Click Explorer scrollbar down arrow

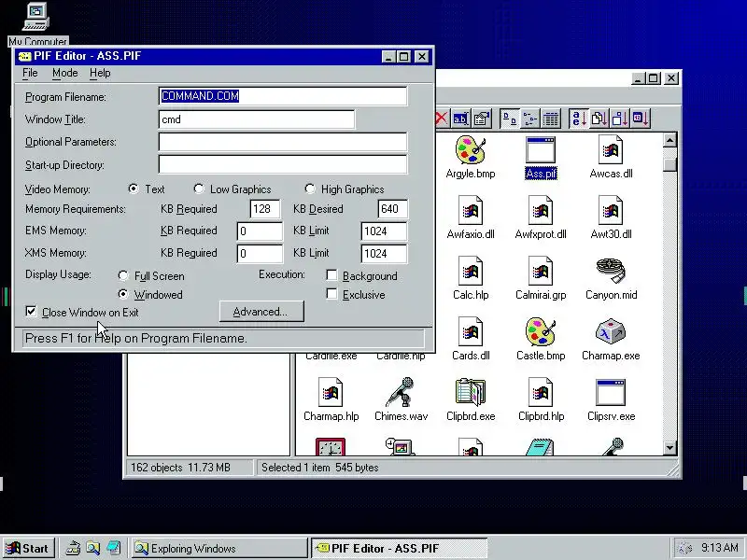pyautogui.click(x=669, y=448)
